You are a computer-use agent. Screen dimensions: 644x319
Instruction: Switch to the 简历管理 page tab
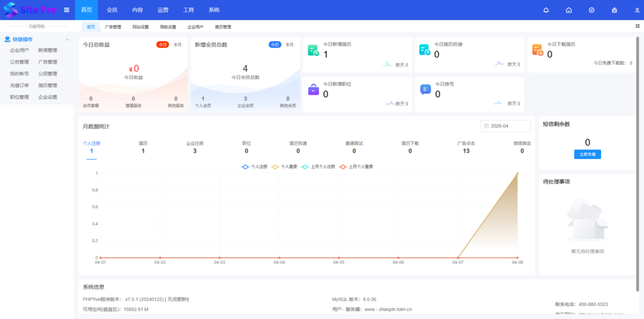pyautogui.click(x=223, y=27)
